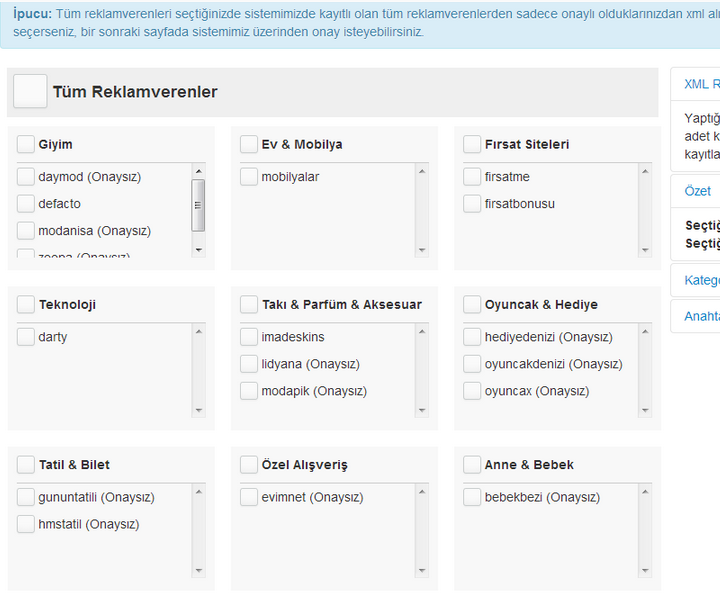
Task: Click the Giyim list scrollbar thumb
Action: click(198, 205)
